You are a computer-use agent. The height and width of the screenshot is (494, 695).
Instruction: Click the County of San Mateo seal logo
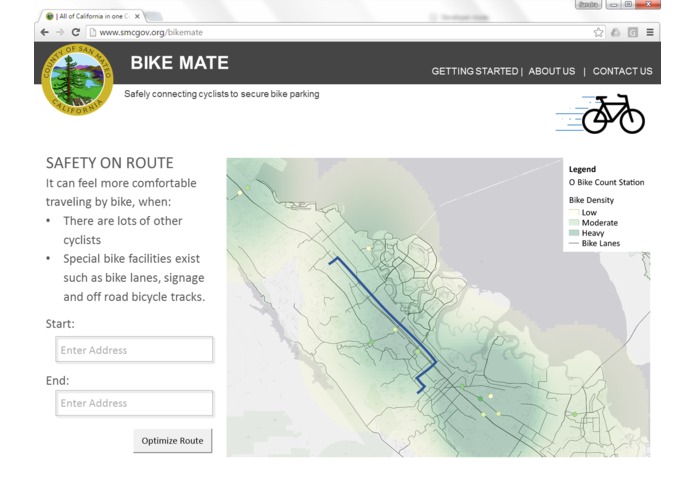(x=77, y=79)
